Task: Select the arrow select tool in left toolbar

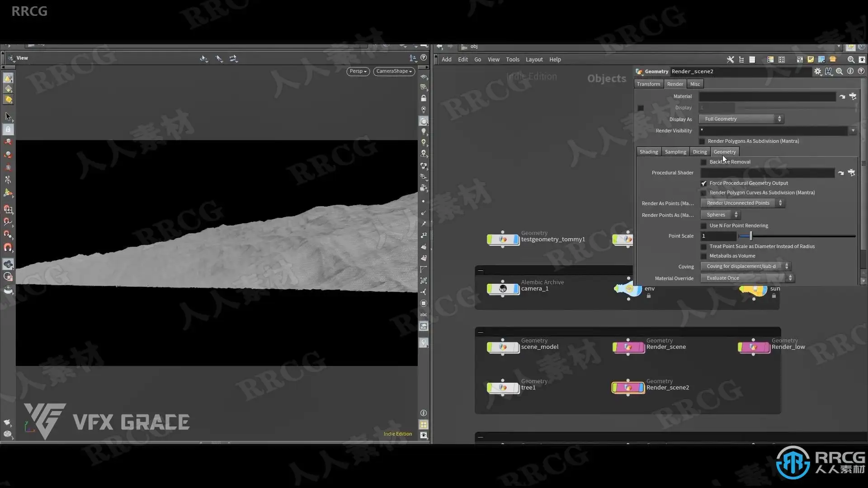Action: [x=8, y=117]
